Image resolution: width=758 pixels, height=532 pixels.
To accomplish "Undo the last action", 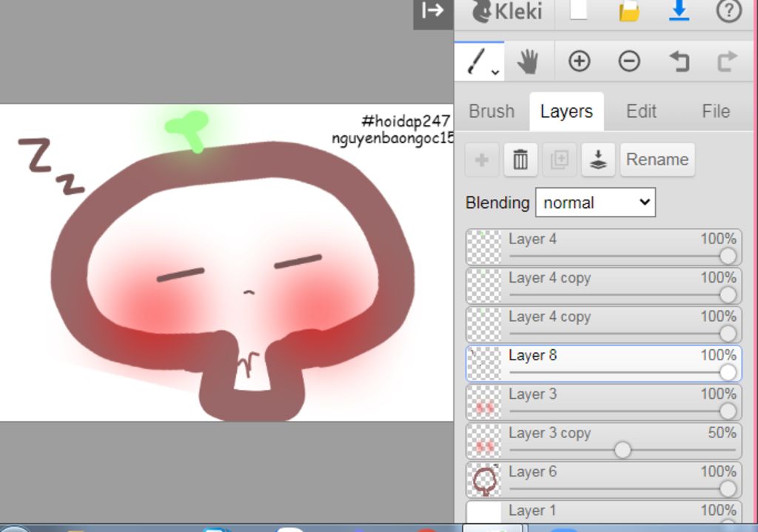I will (680, 61).
